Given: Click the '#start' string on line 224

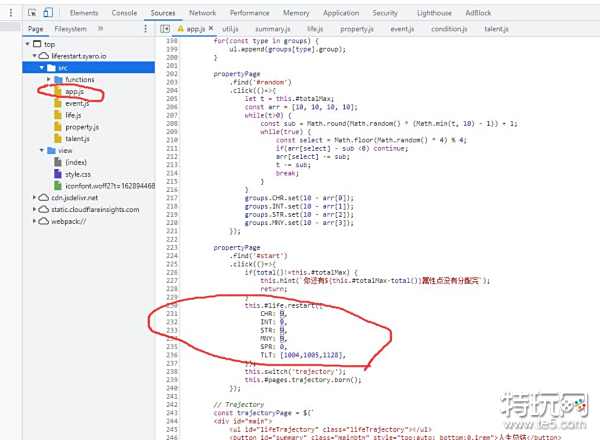Looking at the screenshot, I should tap(271, 256).
